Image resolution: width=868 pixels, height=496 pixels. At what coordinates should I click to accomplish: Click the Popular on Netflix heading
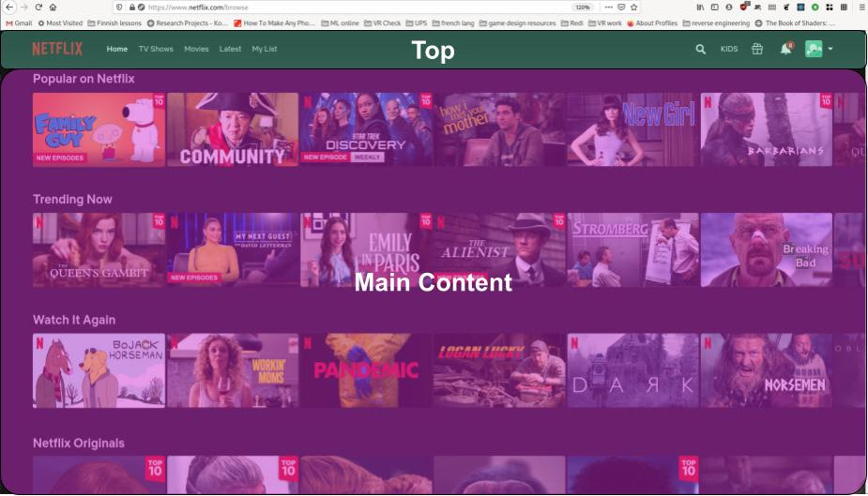84,79
